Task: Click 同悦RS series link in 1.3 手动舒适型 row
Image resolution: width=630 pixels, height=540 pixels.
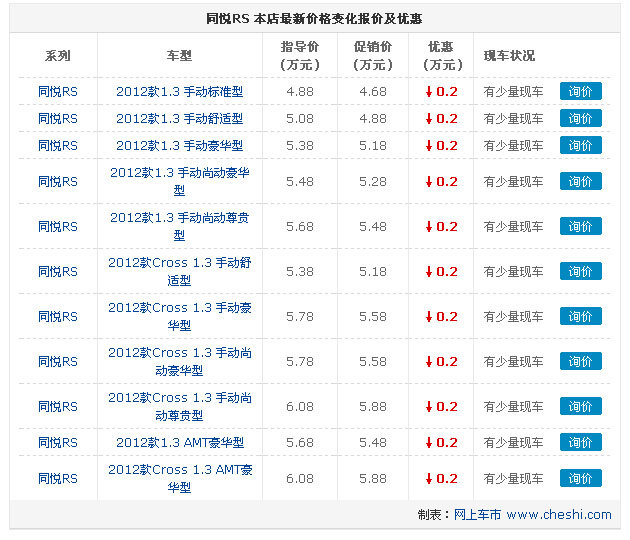Action: [x=58, y=119]
